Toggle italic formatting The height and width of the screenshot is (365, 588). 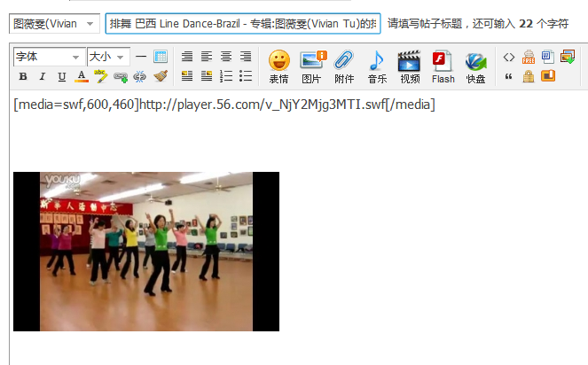click(x=43, y=76)
